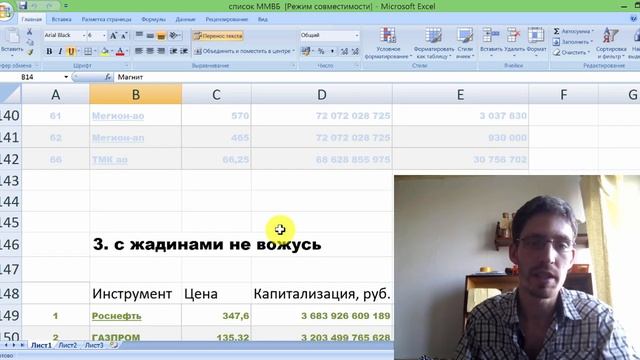Image resolution: width=640 pixels, height=360 pixels.
Task: Open Стили ячеек cell styles
Action: click(x=464, y=43)
